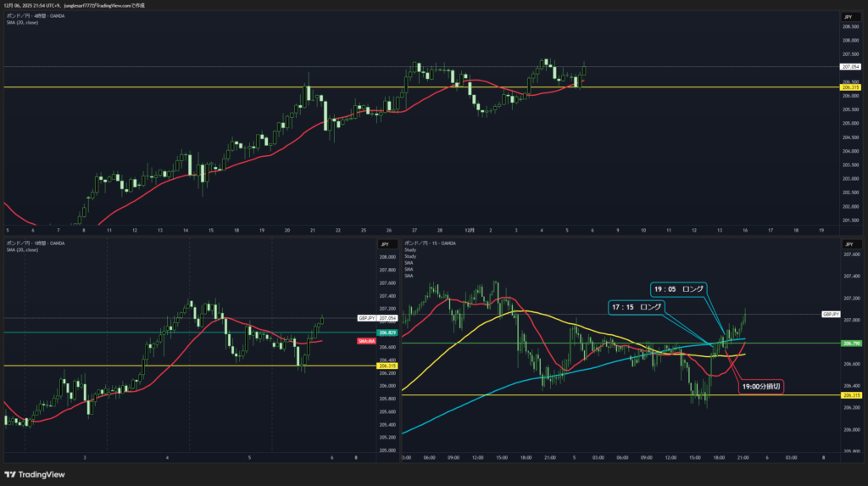Screen dimensions: 868x486
Task: Open JPY currency selector on 15-minute chart
Action: click(848, 244)
